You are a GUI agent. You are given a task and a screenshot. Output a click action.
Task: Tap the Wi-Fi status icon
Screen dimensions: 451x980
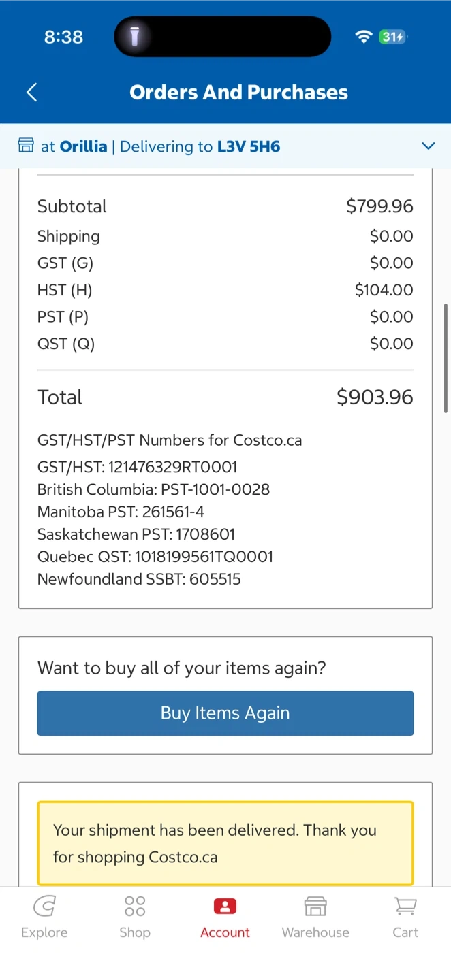click(x=364, y=37)
